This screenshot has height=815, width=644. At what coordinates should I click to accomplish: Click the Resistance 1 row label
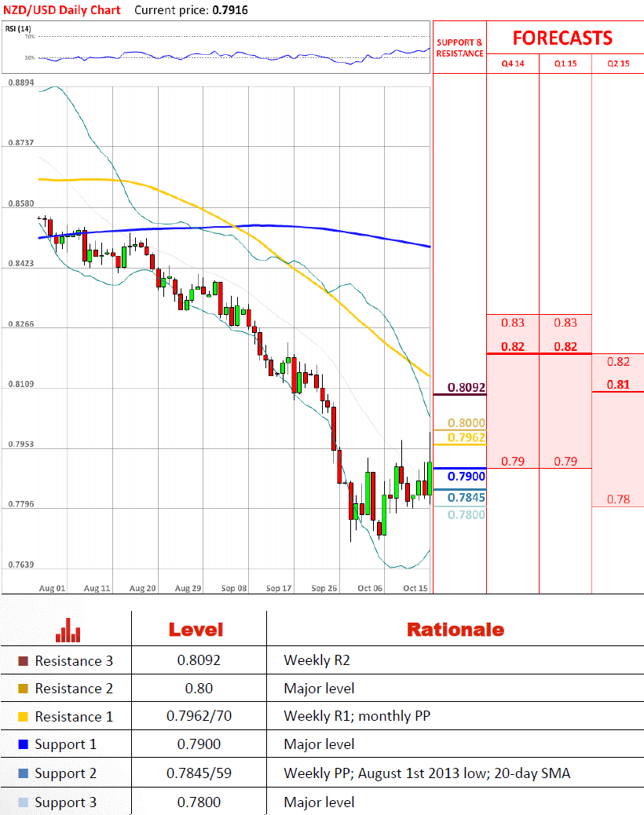point(74,717)
